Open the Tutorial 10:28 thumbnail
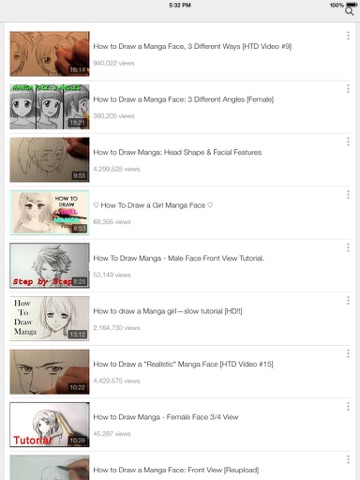The width and height of the screenshot is (360, 480). pos(50,425)
